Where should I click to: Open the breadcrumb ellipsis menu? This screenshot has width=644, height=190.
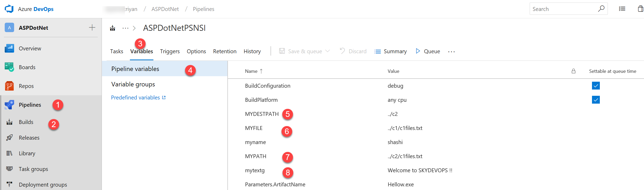(x=125, y=28)
